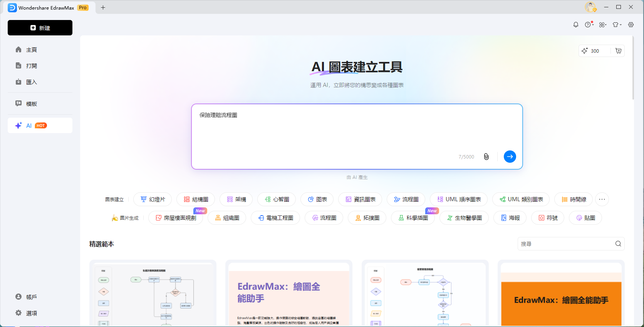Maximize the EdrawMax window

[x=619, y=7]
